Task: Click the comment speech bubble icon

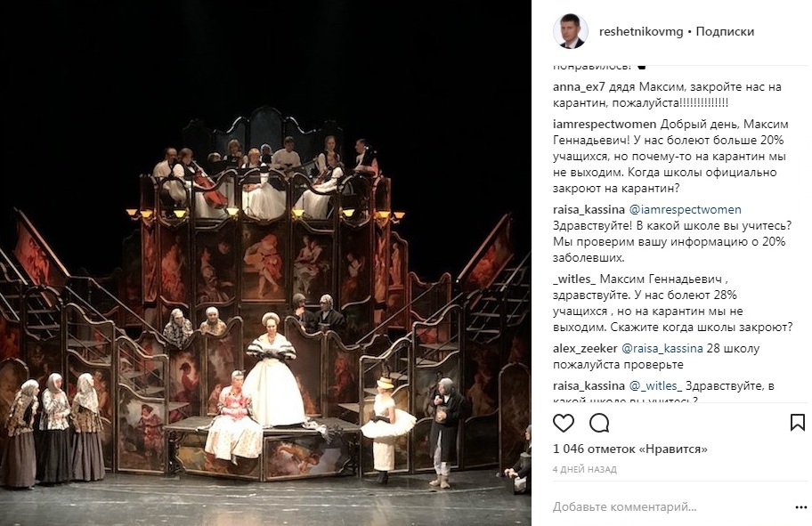Action: [x=599, y=423]
